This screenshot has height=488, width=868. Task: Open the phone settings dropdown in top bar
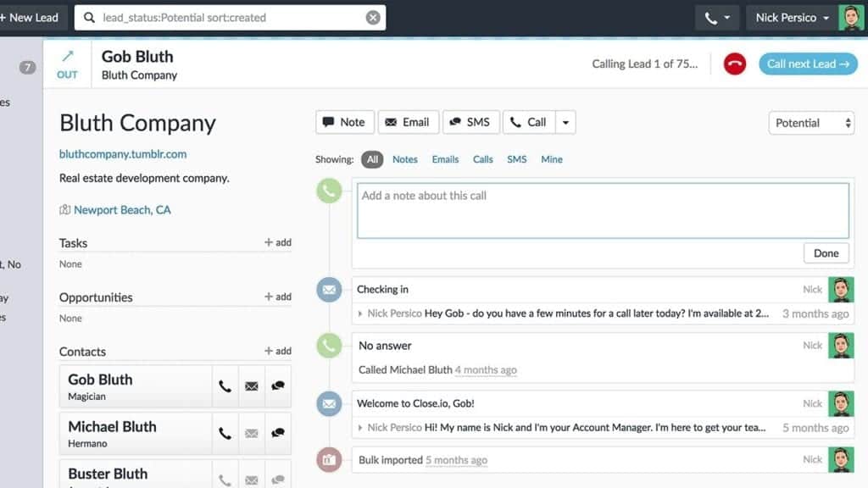(716, 17)
